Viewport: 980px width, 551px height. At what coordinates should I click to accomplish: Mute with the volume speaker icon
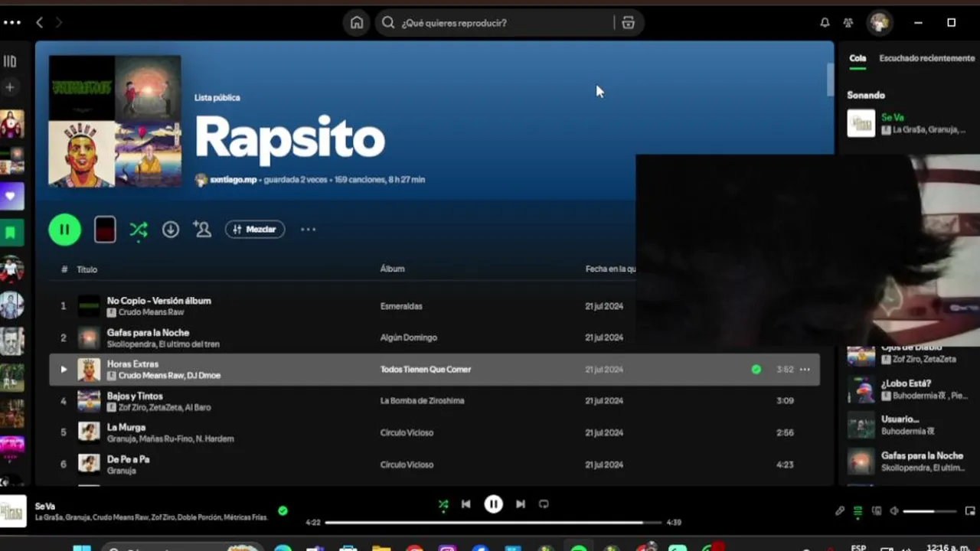[894, 511]
